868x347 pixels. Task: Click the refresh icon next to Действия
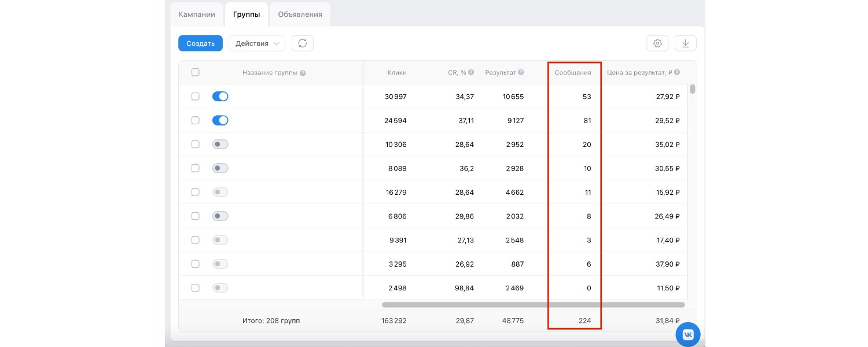tap(302, 43)
